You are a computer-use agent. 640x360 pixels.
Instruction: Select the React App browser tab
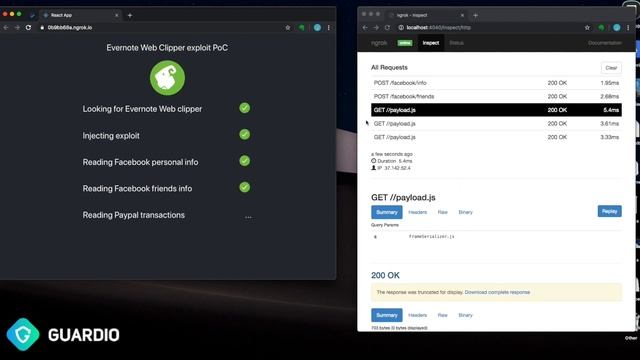(x=80, y=15)
